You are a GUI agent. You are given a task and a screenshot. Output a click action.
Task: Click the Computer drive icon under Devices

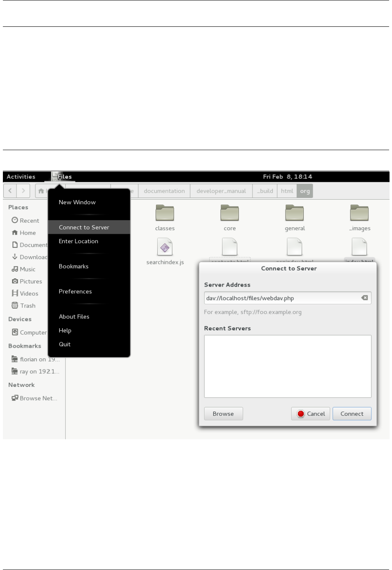[15, 332]
